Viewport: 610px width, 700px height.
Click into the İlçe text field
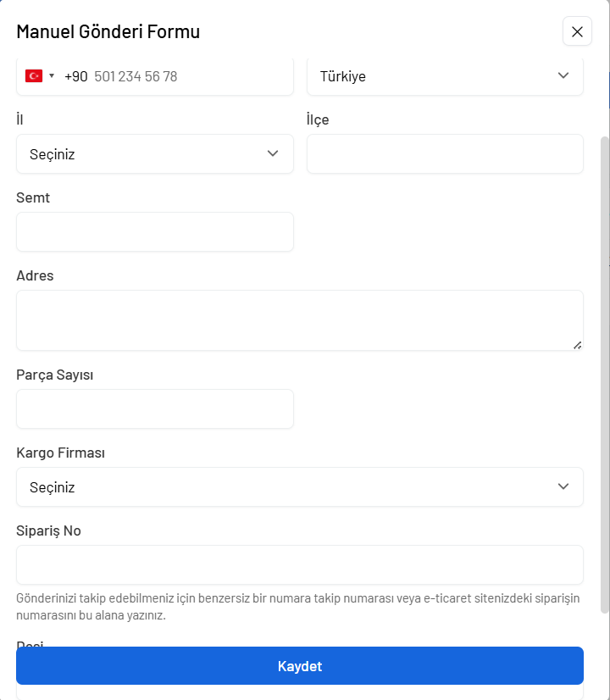[x=445, y=154]
